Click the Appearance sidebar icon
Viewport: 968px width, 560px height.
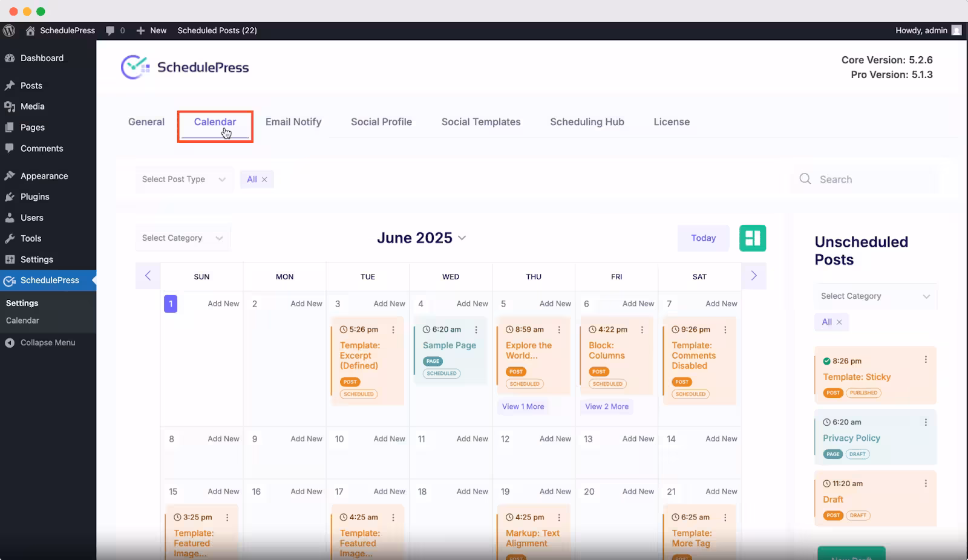(10, 176)
